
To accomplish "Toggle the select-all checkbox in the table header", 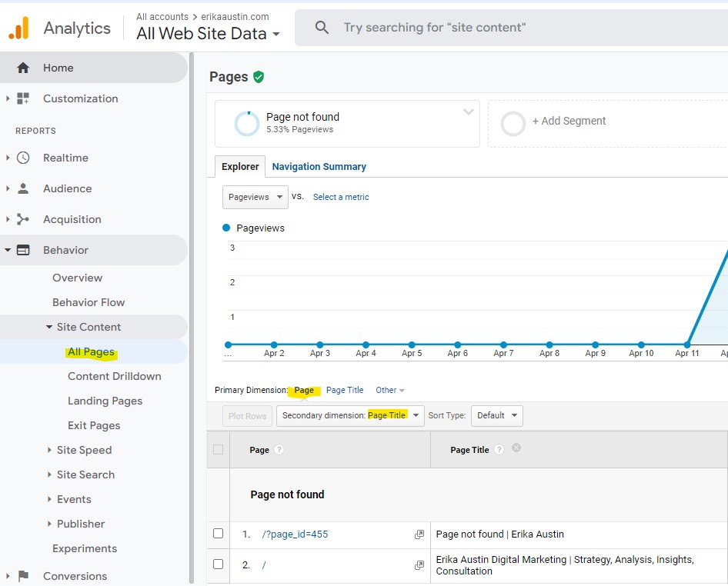I will (219, 450).
